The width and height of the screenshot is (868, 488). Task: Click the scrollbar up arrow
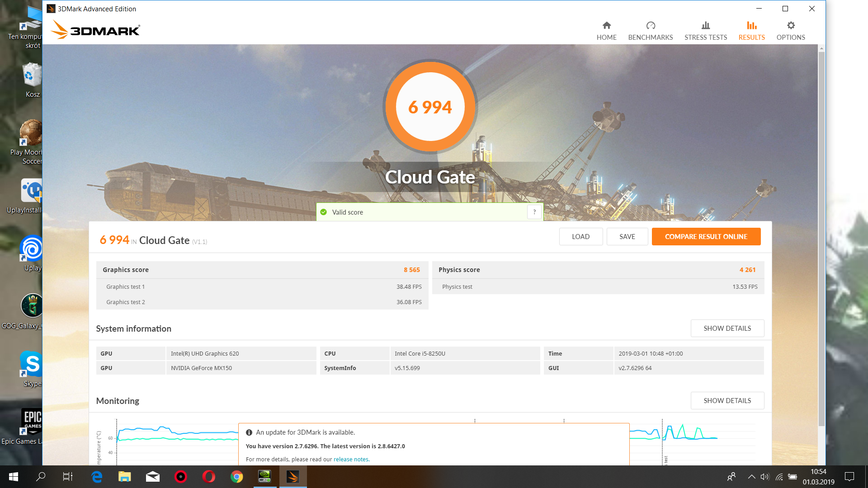(x=821, y=48)
